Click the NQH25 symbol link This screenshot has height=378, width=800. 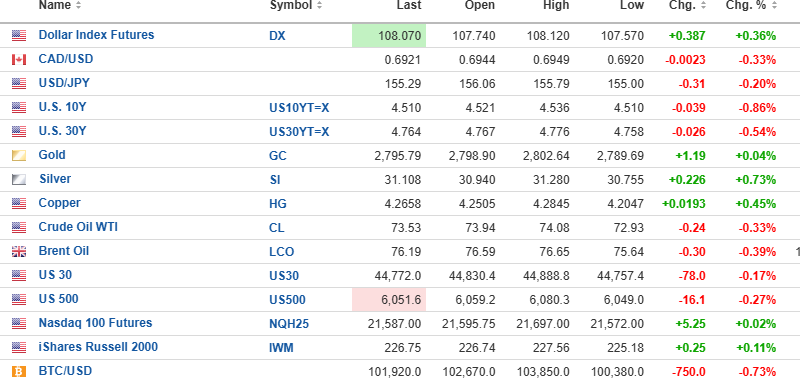pyautogui.click(x=289, y=324)
